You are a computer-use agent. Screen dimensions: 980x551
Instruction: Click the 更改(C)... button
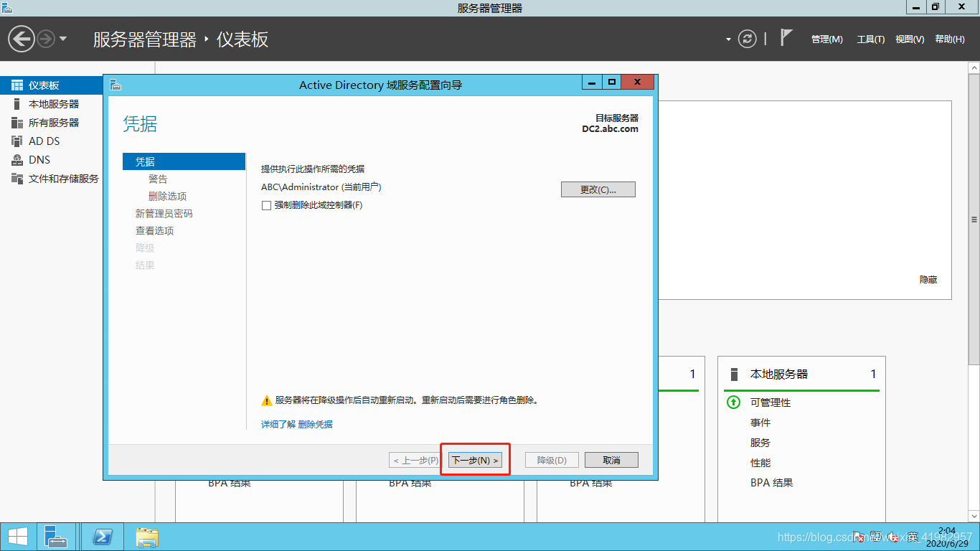click(x=598, y=189)
